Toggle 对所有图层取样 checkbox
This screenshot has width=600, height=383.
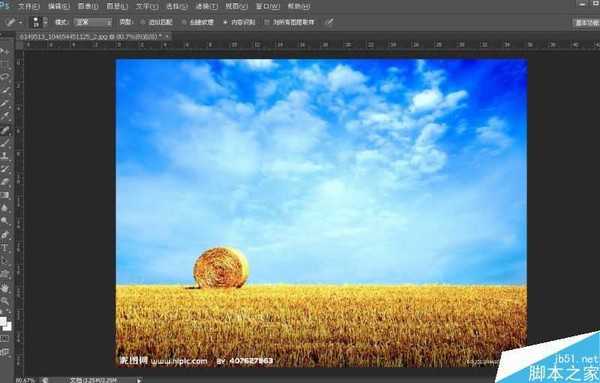click(x=290, y=22)
